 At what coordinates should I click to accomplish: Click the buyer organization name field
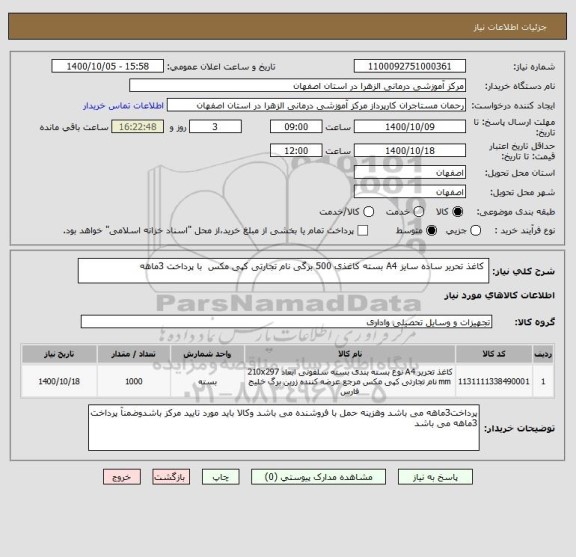click(298, 86)
